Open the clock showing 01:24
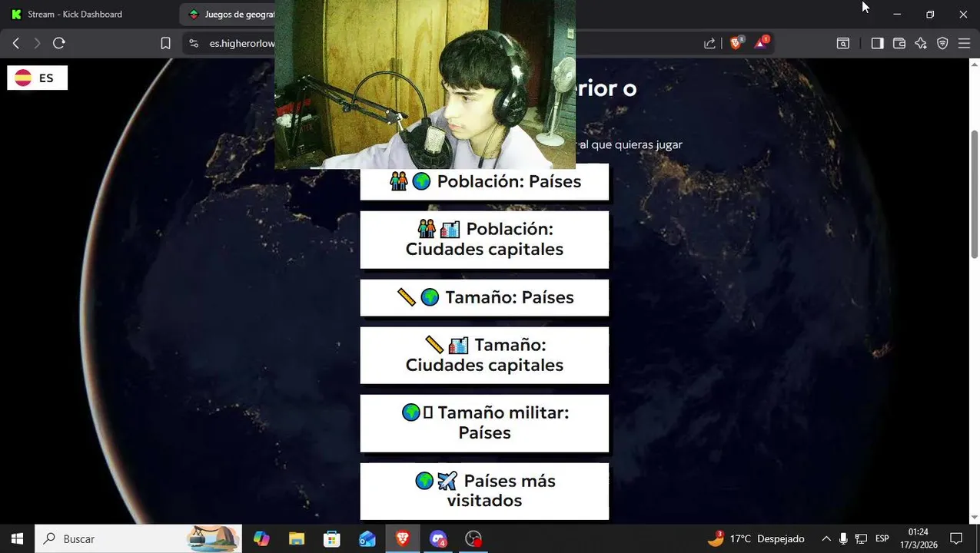The width and height of the screenshot is (980, 553). pyautogui.click(x=919, y=538)
